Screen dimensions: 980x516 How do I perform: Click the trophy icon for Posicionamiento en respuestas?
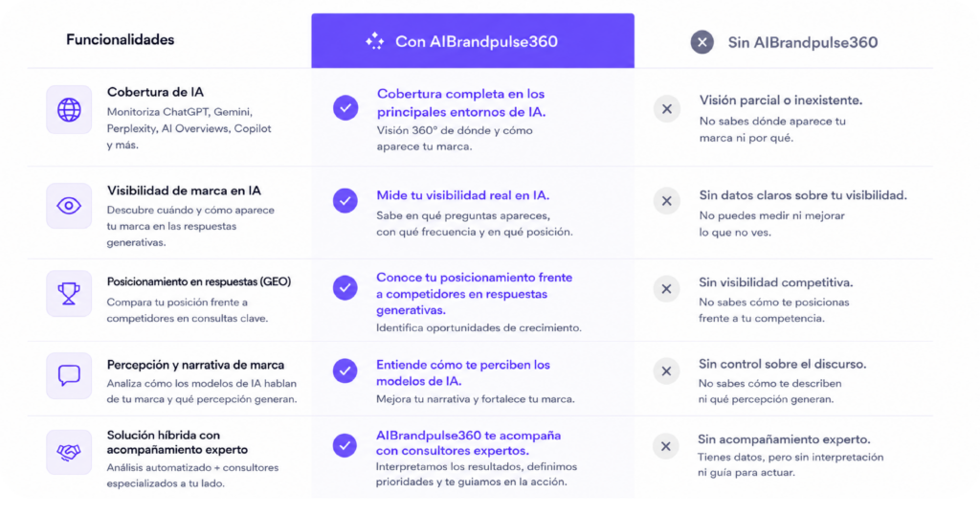pos(69,293)
